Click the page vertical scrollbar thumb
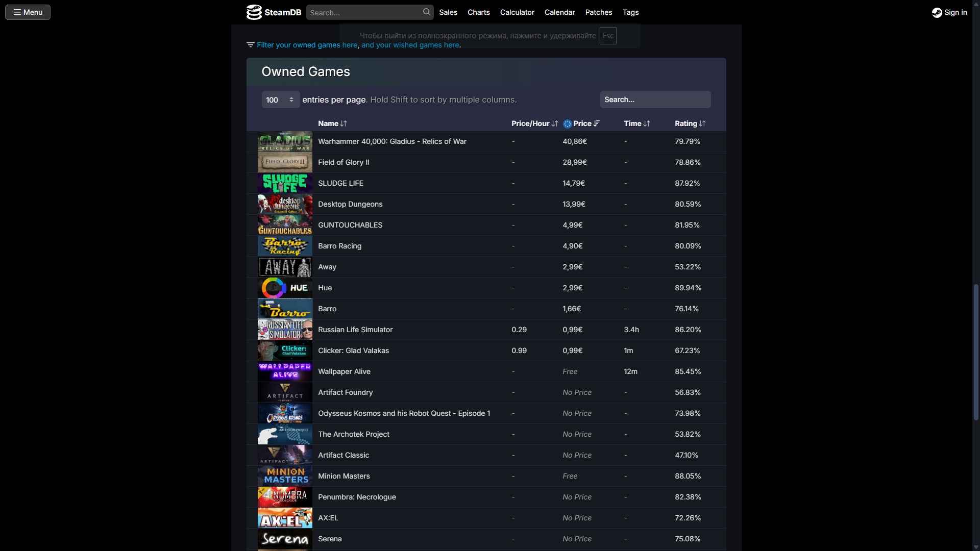Viewport: 980px width, 551px height. [976, 352]
